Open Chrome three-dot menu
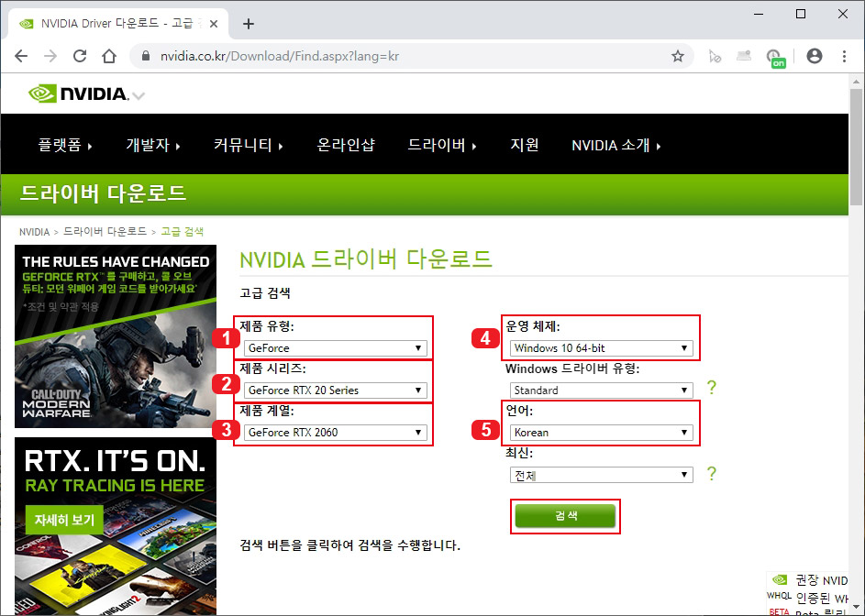The height and width of the screenshot is (616, 865). [x=844, y=56]
